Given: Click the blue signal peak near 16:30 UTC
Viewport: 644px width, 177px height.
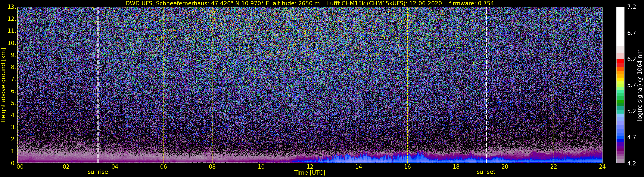Looking at the screenshot, I should [421, 157].
